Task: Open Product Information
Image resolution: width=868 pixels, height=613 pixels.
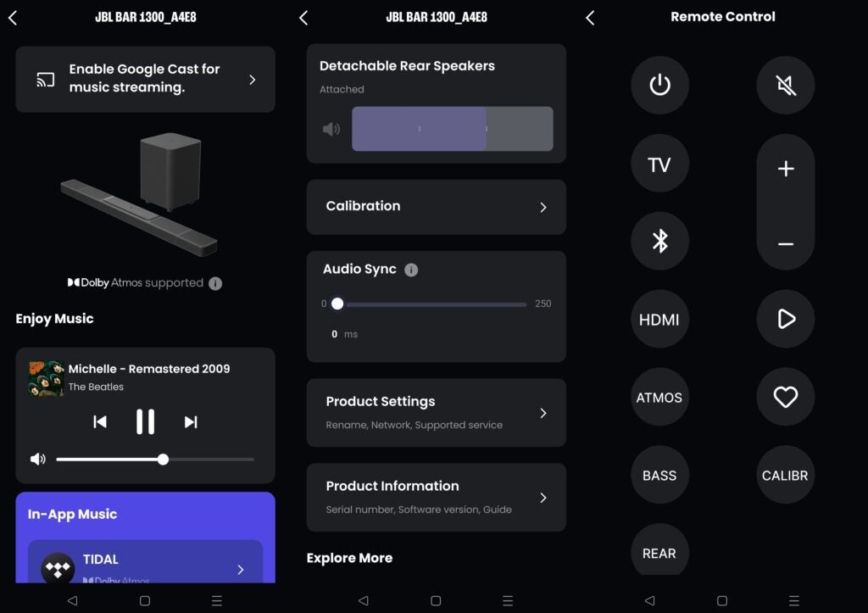Action: (x=437, y=497)
